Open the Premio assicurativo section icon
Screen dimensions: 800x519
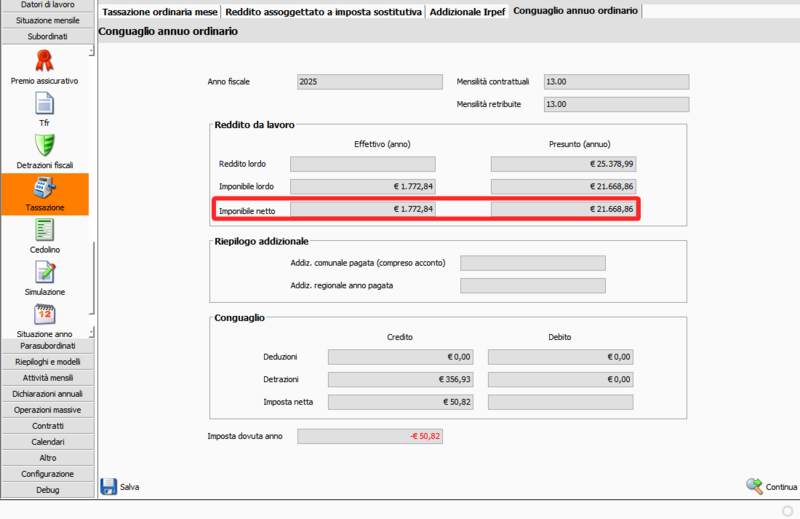click(44, 60)
